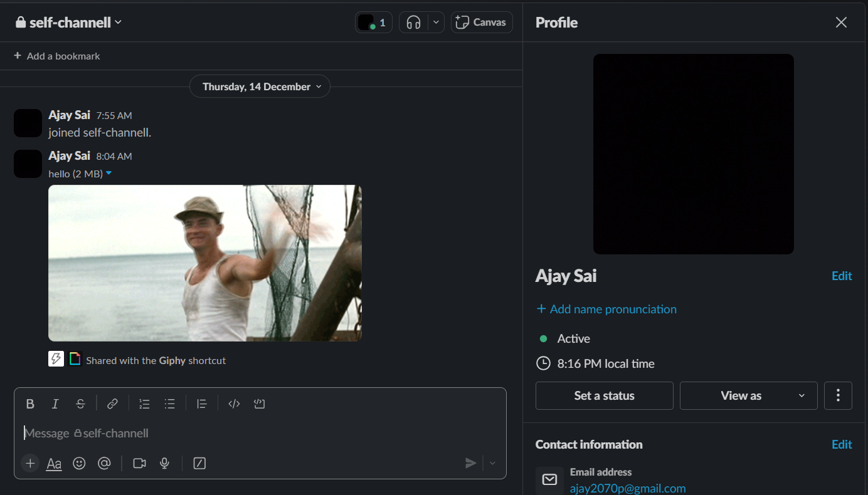868x495 pixels.
Task: Toggle bold formatting in message composer
Action: click(x=30, y=404)
